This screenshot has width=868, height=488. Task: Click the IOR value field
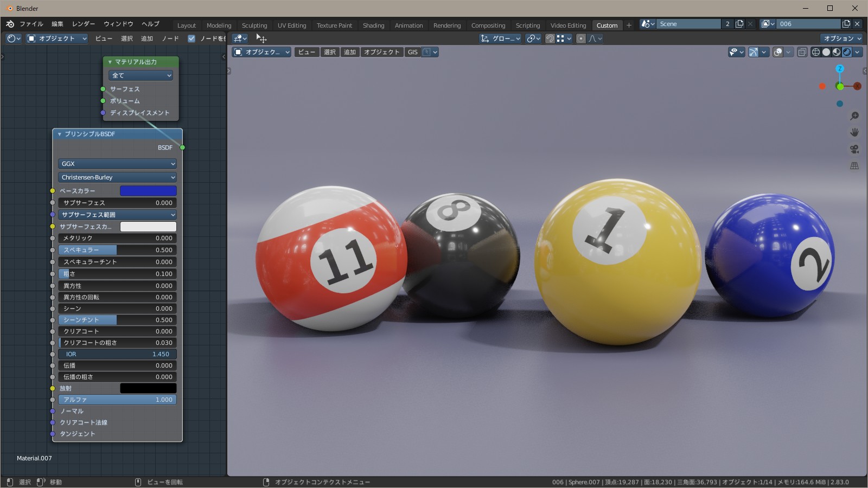(x=117, y=354)
